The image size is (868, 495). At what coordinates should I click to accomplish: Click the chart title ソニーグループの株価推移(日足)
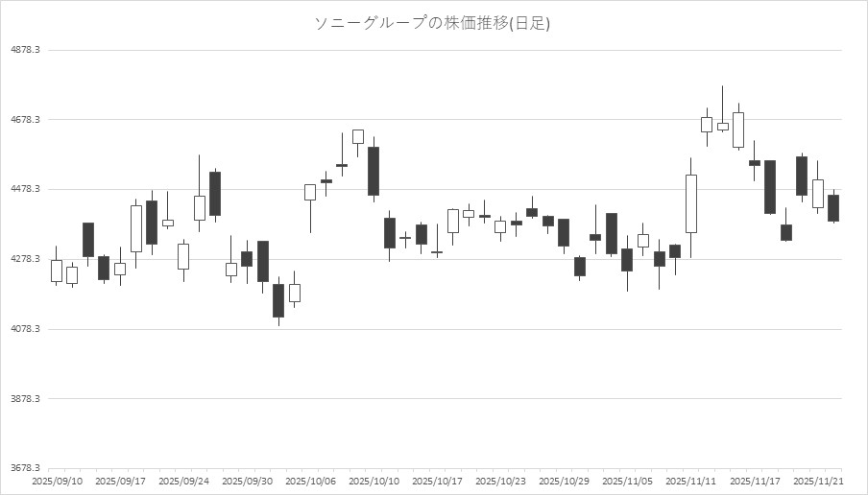tap(433, 24)
